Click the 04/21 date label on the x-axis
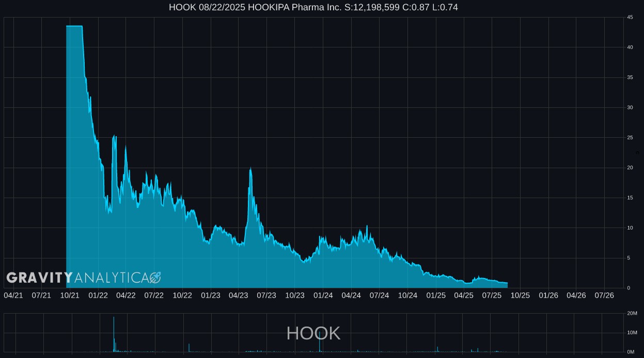 [x=13, y=295]
